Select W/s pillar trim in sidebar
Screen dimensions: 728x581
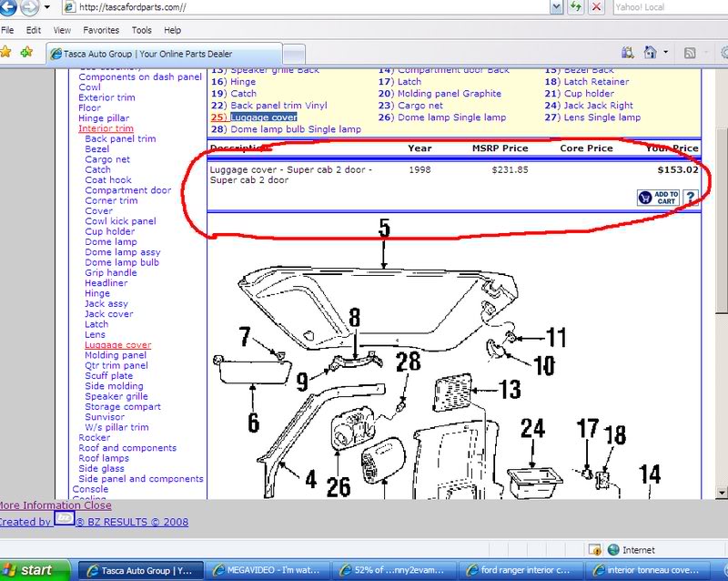(116, 427)
